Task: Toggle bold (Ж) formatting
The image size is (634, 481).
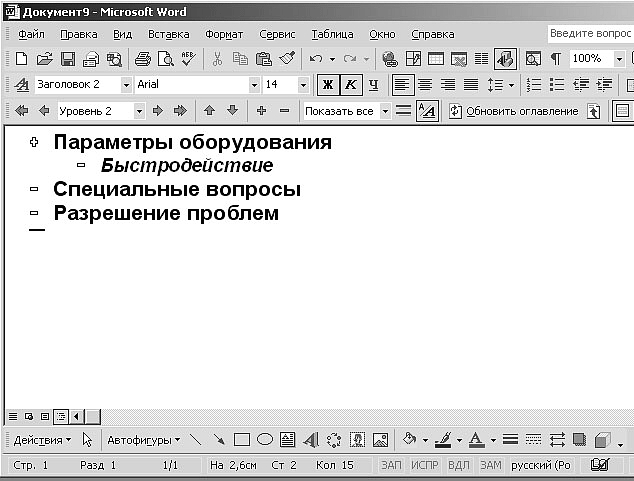Action: pyautogui.click(x=328, y=84)
